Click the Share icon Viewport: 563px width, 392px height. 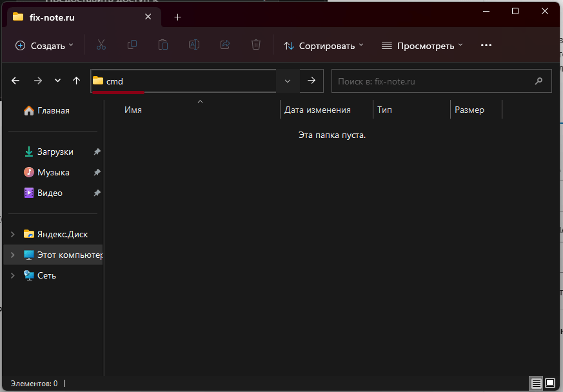pos(225,45)
